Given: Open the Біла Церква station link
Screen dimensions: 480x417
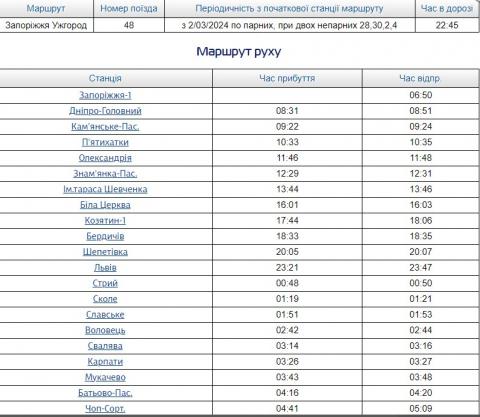Looking at the screenshot, I should (x=105, y=205).
